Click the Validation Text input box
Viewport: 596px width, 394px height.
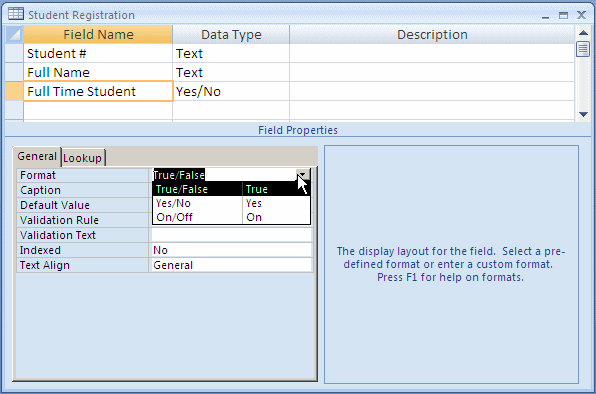click(x=231, y=235)
